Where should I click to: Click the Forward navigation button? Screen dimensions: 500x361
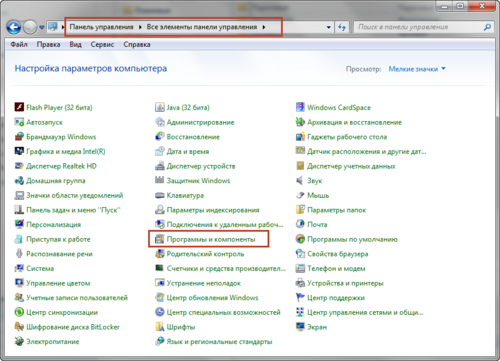tap(30, 27)
